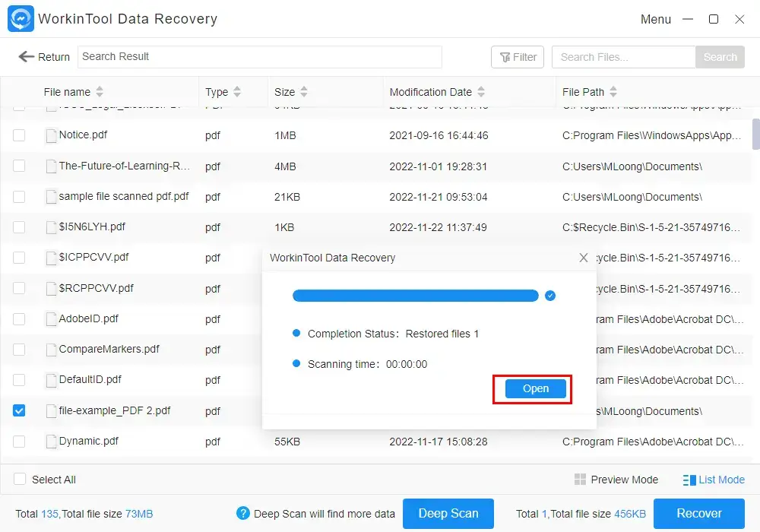760x532 pixels.
Task: Click the Search Result path field
Action: 260,57
